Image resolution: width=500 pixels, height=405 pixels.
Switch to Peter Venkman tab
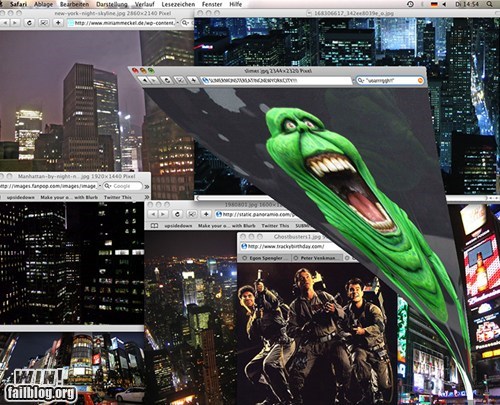pyautogui.click(x=317, y=258)
